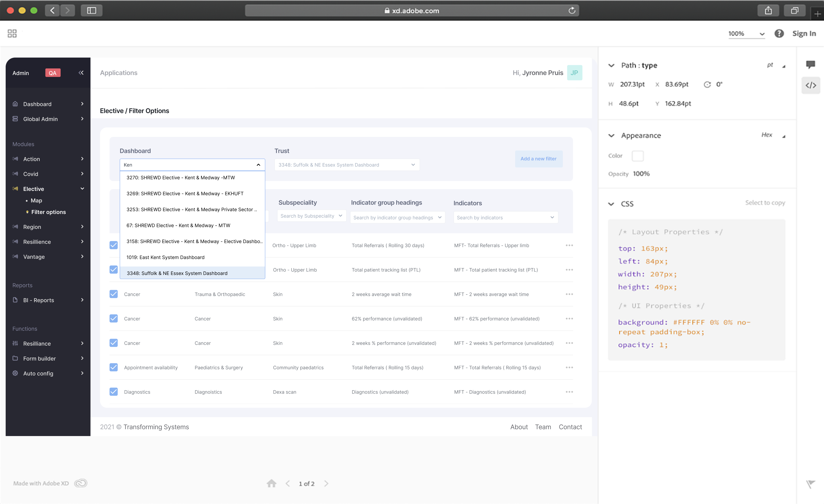
Task: Open the Filter options sidebar item
Action: [x=48, y=212]
